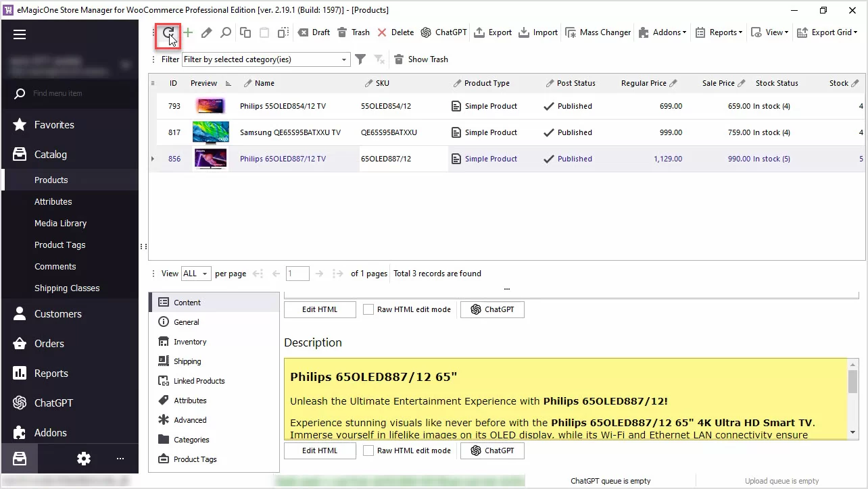Screen dimensions: 868x489
Task: Click the Refresh products icon
Action: click(x=168, y=32)
